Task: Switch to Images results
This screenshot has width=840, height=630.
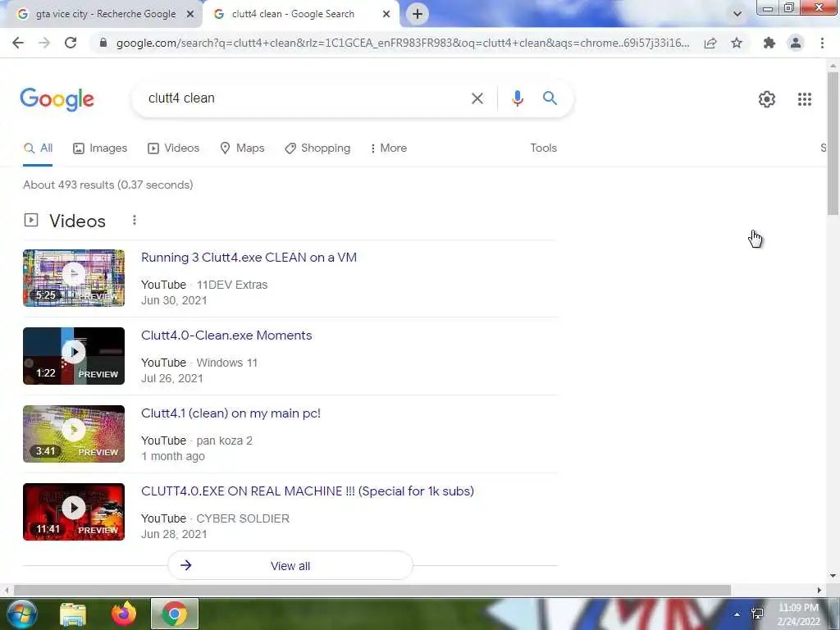Action: pos(100,148)
